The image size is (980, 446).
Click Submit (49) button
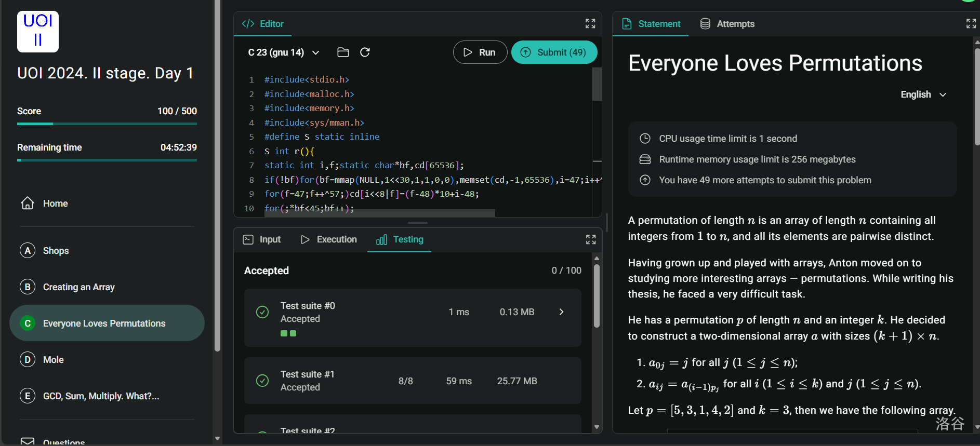tap(554, 52)
